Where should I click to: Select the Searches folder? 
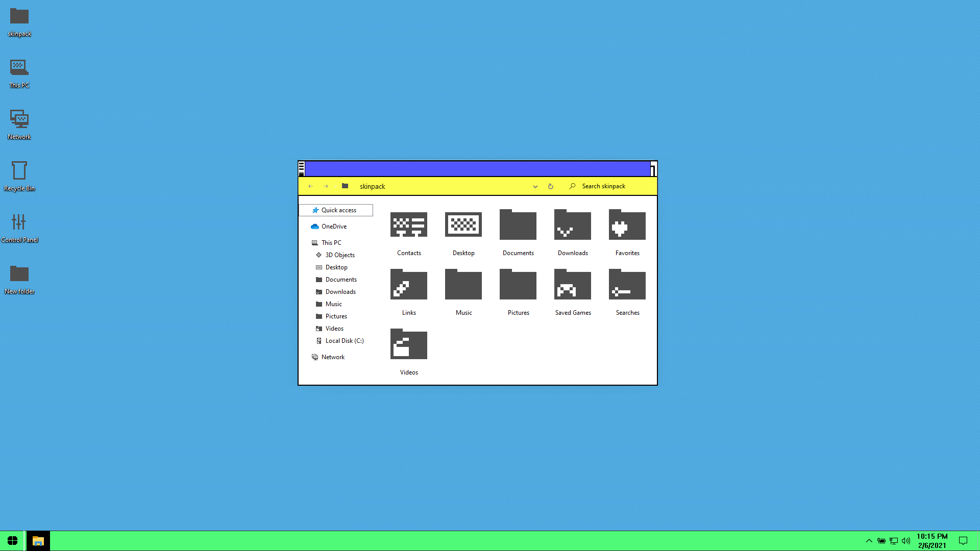tap(627, 285)
